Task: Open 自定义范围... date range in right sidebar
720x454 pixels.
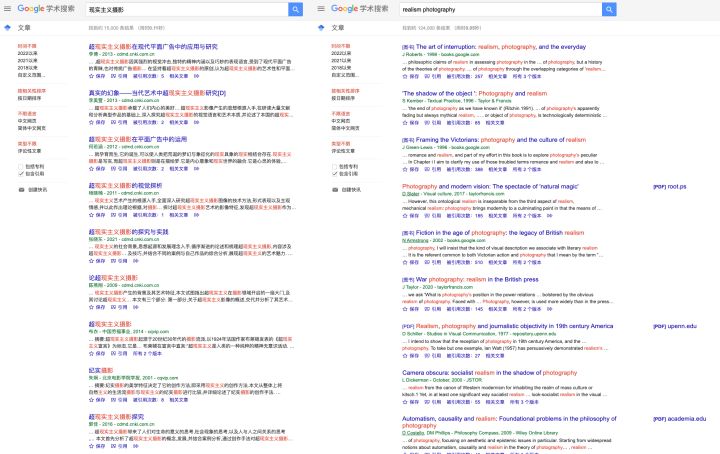Action: click(345, 75)
